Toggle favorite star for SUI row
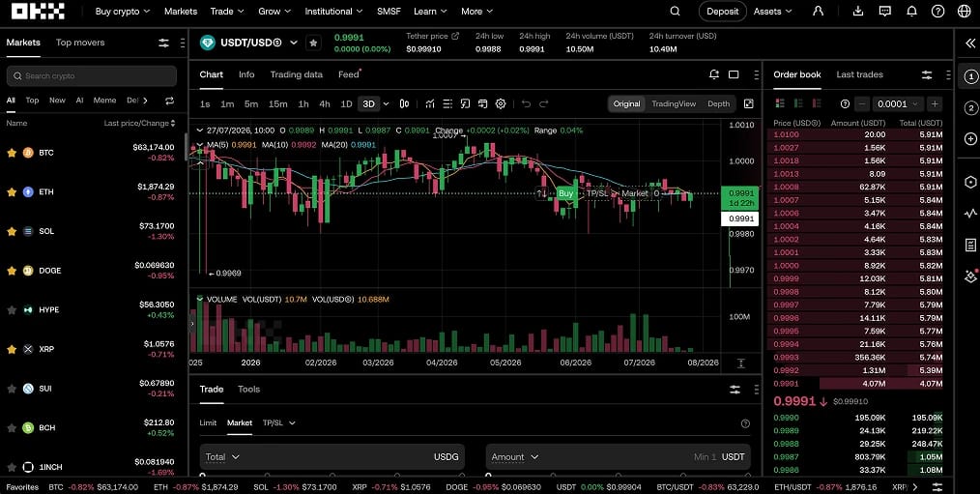Viewport: 980px width, 494px height. click(x=12, y=389)
